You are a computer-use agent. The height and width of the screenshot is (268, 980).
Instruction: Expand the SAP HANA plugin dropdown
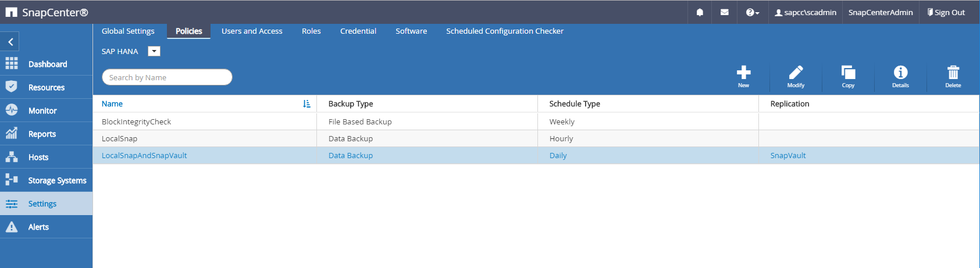point(154,51)
